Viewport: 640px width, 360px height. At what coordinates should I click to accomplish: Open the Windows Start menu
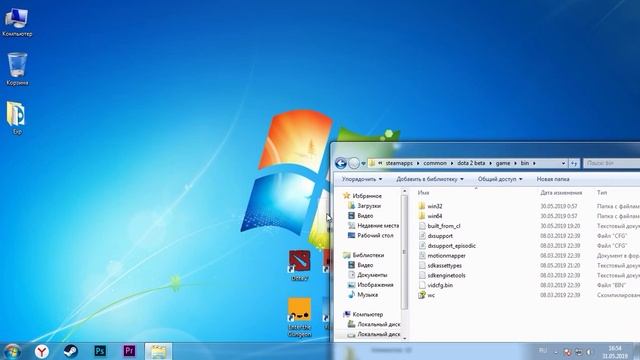pyautogui.click(x=12, y=351)
